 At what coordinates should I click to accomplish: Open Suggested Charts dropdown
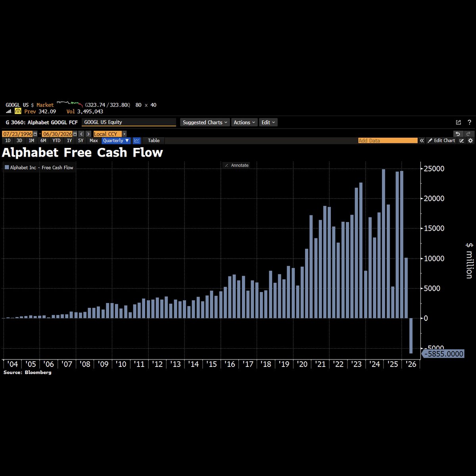click(x=205, y=122)
